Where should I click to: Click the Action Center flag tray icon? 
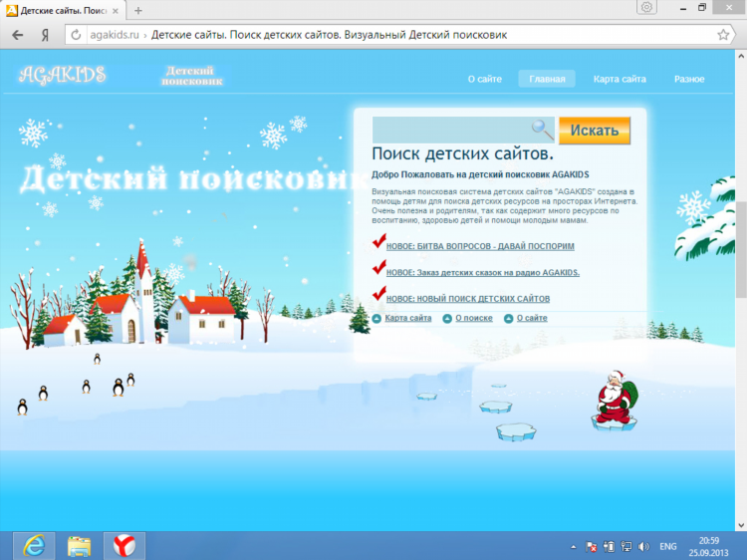pyautogui.click(x=592, y=547)
